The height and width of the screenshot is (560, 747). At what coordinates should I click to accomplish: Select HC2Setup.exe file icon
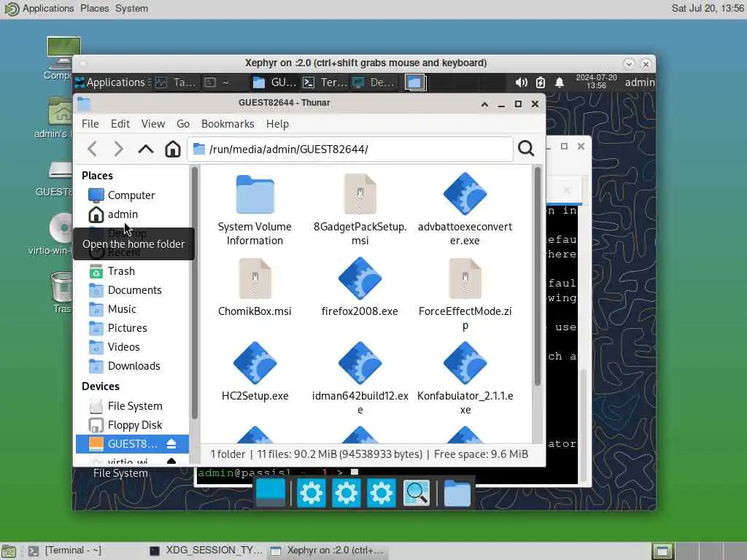click(x=255, y=363)
